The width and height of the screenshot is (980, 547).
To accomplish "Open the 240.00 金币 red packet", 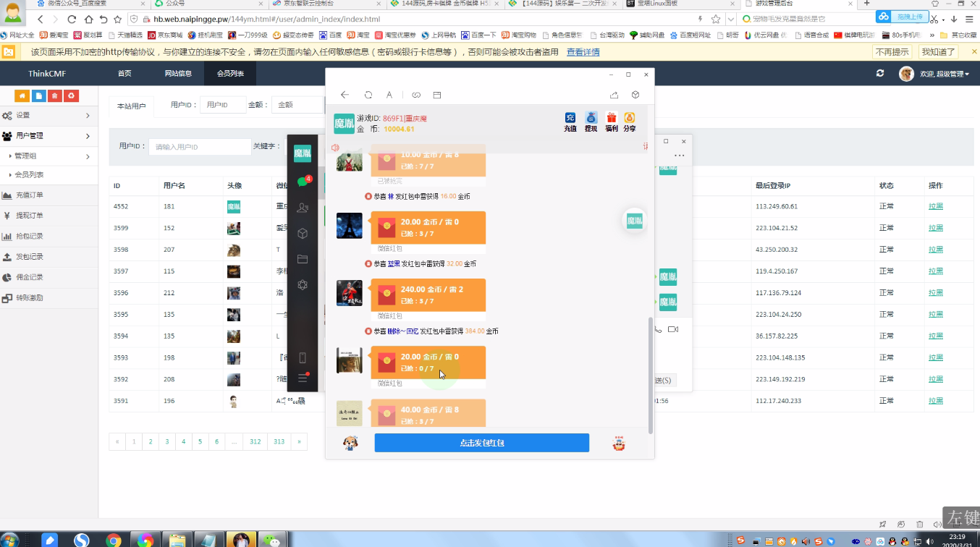I will pyautogui.click(x=428, y=295).
